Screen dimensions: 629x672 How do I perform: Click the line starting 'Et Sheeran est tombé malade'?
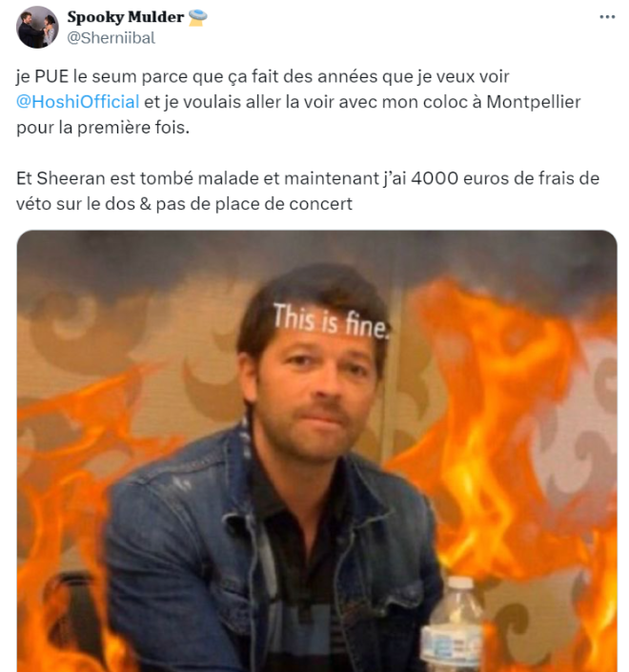[308, 178]
